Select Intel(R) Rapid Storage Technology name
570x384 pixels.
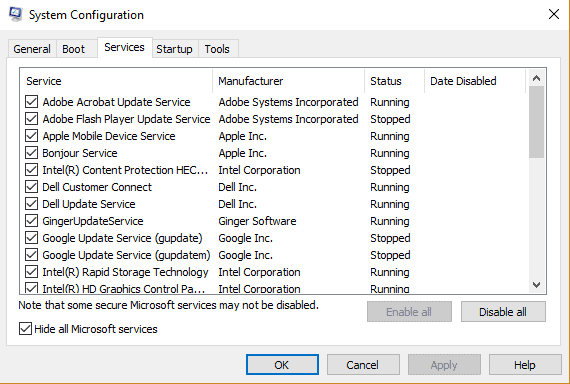coord(125,272)
